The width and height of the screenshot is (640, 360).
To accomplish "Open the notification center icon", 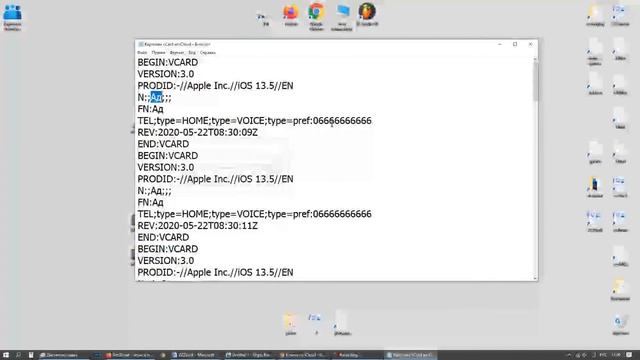I will [629, 355].
